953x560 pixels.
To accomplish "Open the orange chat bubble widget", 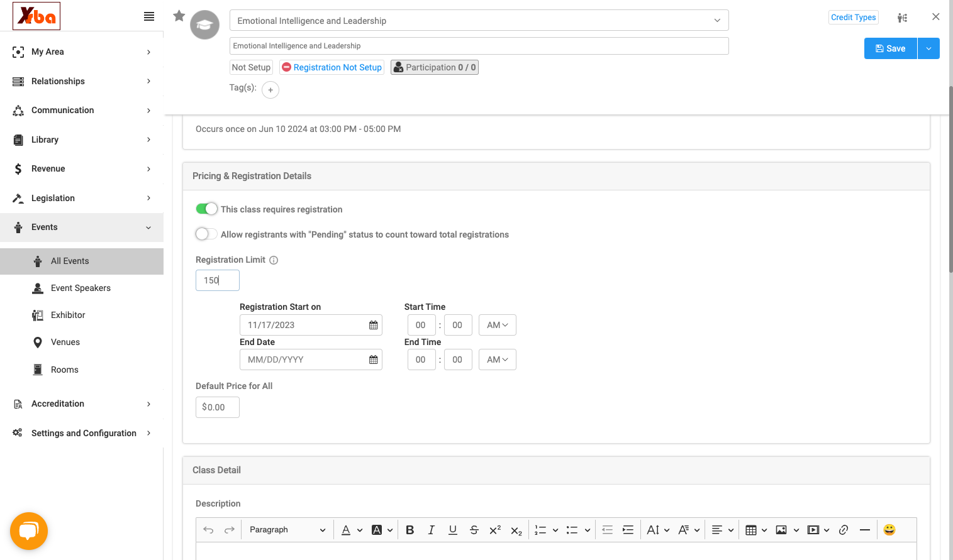I will point(29,531).
